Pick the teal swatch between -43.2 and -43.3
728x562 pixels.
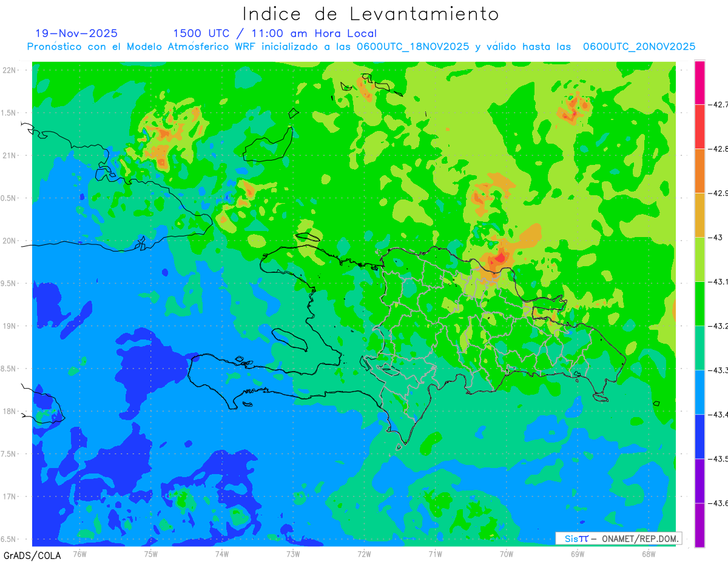[x=699, y=347]
